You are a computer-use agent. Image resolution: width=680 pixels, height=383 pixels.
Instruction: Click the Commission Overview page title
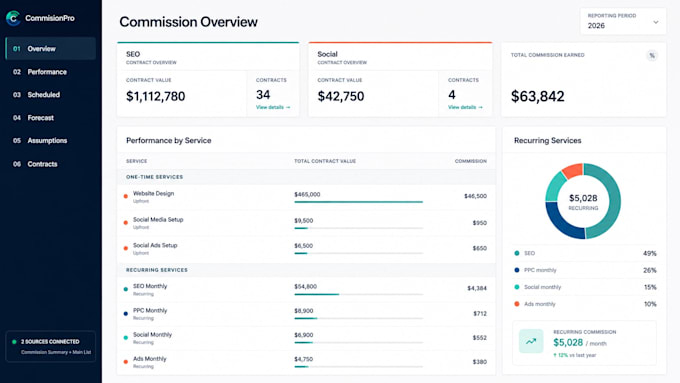[188, 22]
